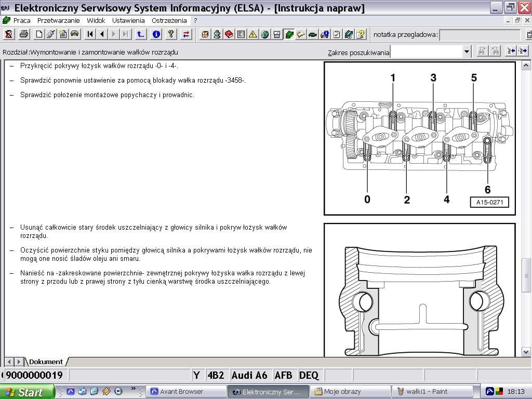
Task: Click the notatka przegladowa field
Action: pos(480,35)
